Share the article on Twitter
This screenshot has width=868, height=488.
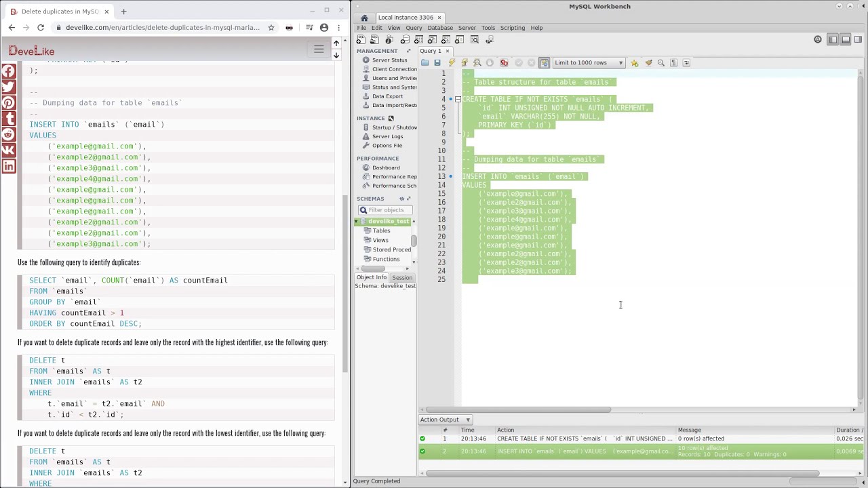click(8, 87)
